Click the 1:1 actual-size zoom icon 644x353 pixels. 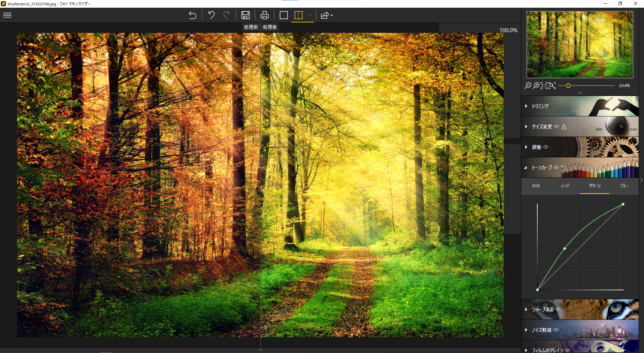(x=544, y=86)
